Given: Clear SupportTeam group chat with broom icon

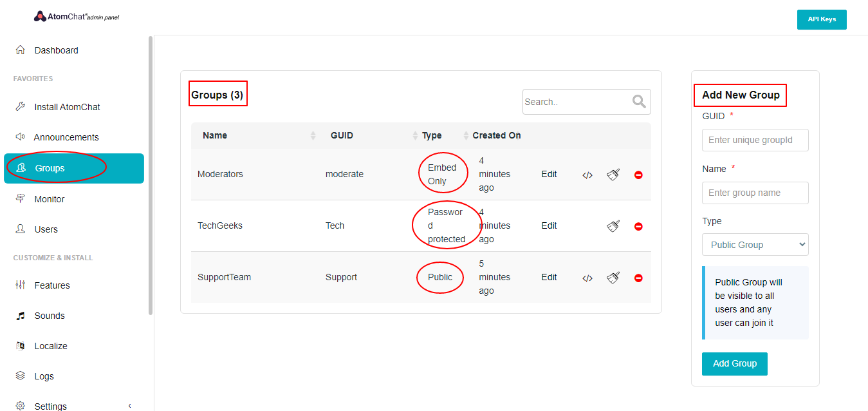Looking at the screenshot, I should coord(613,278).
